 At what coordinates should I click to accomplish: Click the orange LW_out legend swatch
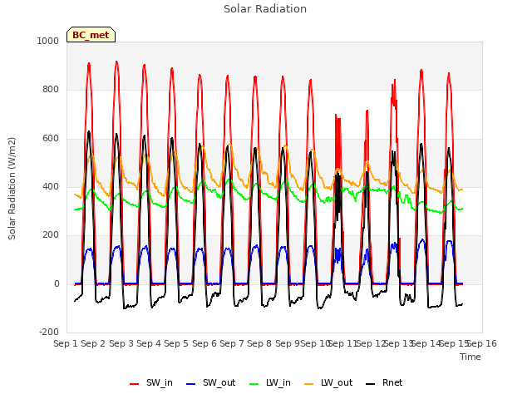[309, 384]
